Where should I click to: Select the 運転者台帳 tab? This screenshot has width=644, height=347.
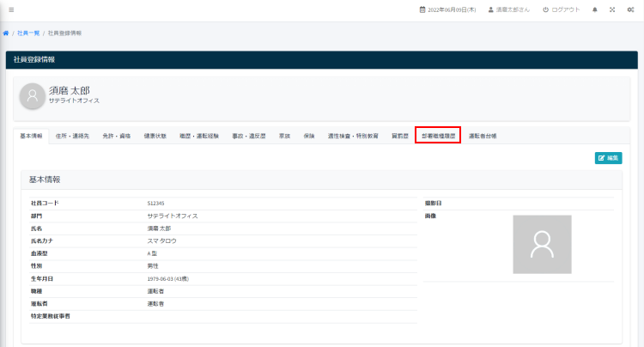[483, 136]
